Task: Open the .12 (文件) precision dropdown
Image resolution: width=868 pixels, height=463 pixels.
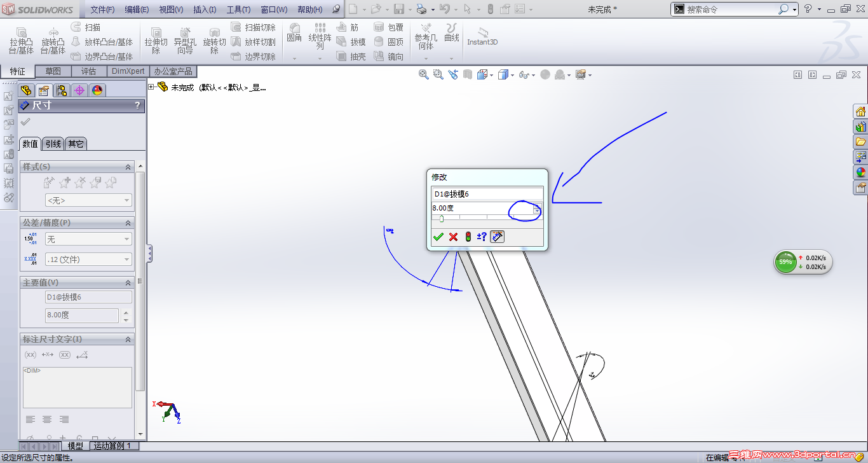Action: [x=88, y=259]
